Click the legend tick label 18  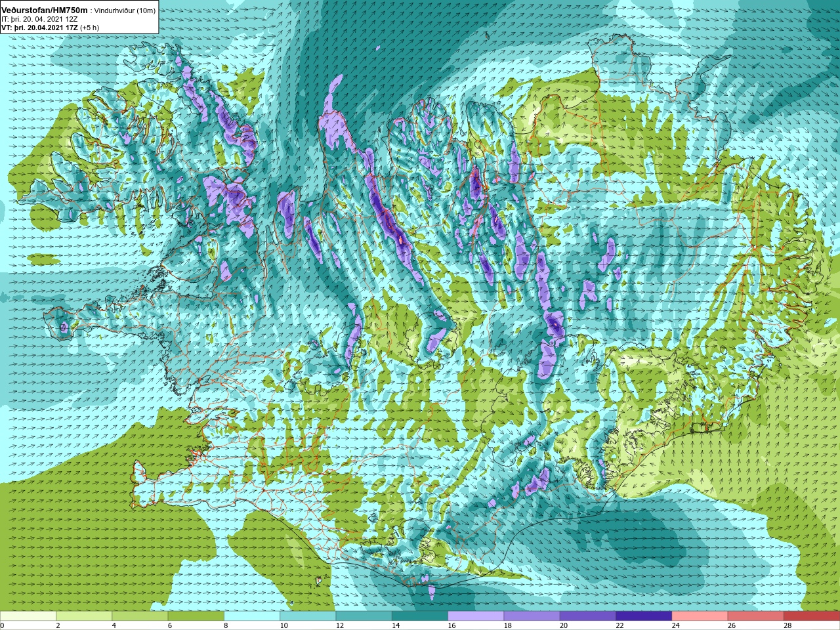point(508,625)
